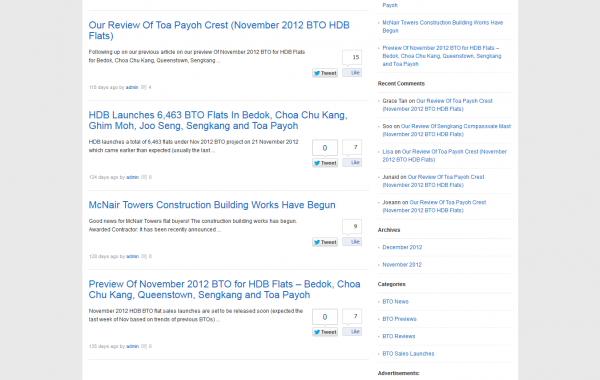This screenshot has width=600, height=380.
Task: Click like count 9 on McNair Towers post
Action: (x=352, y=227)
